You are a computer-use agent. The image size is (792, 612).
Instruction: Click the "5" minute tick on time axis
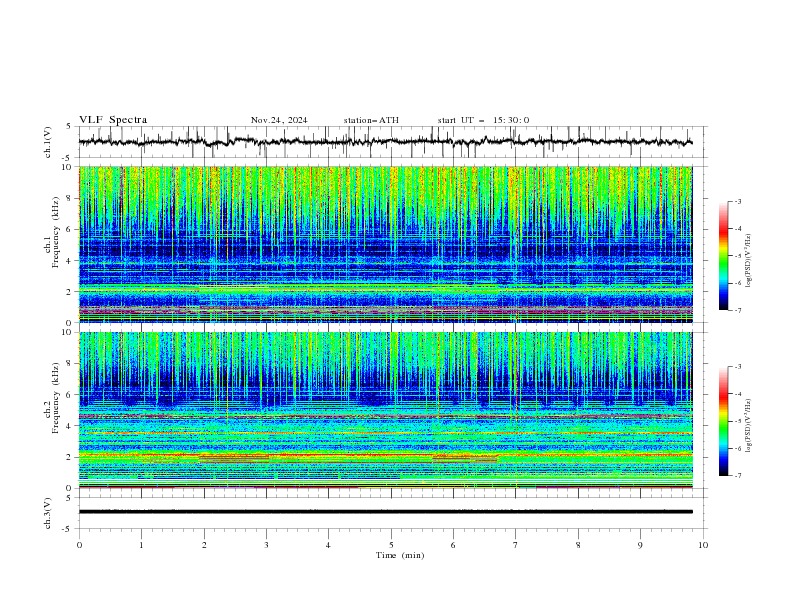coord(391,545)
